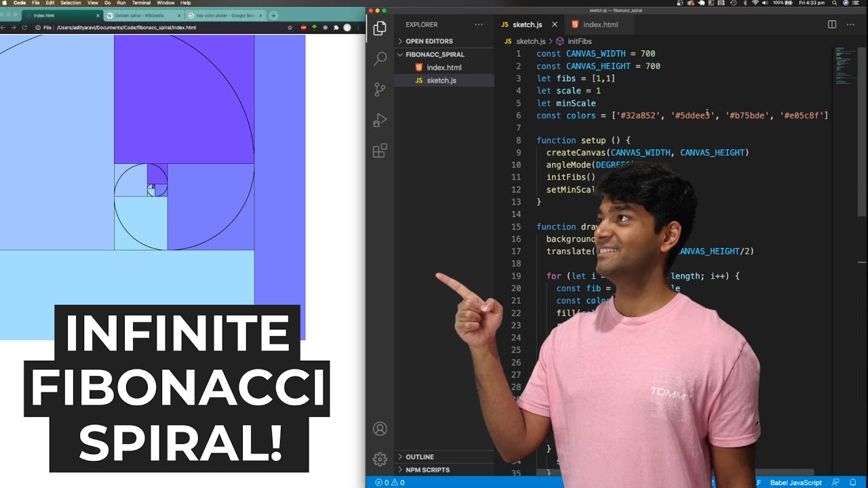Open the Wi-Fi menu bar icon
This screenshot has height=488, width=868.
[x=755, y=3]
